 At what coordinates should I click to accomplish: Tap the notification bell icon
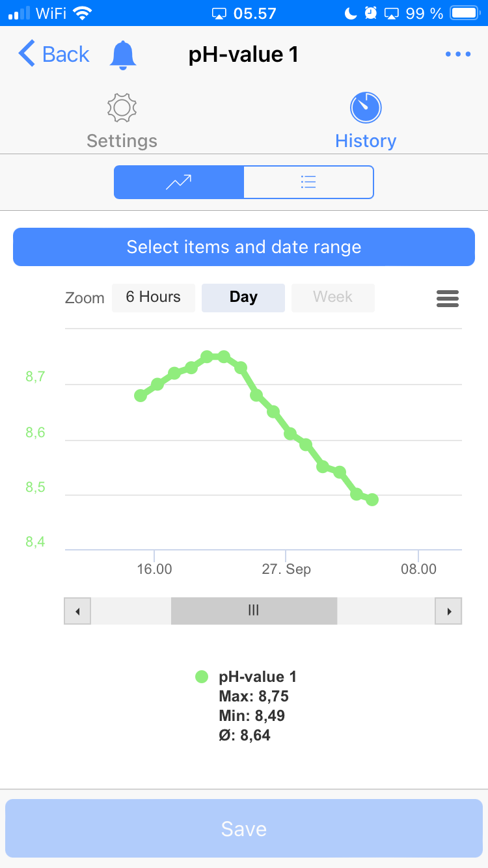(123, 55)
